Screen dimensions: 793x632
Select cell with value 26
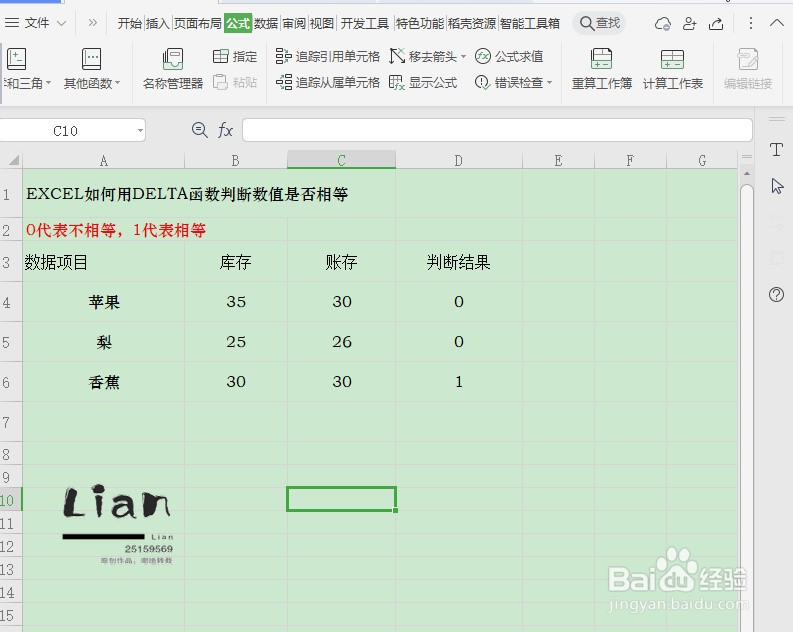tap(341, 342)
